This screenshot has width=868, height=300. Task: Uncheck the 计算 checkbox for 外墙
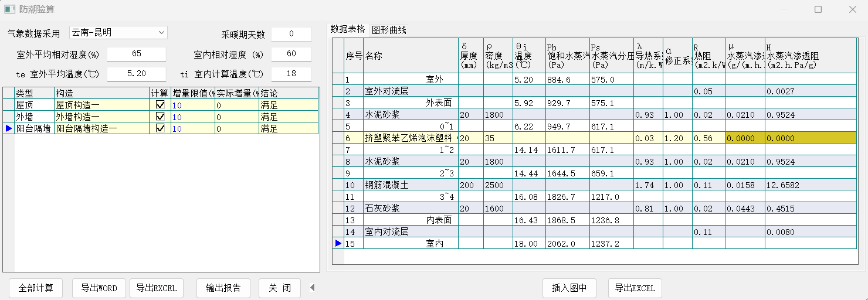click(160, 117)
